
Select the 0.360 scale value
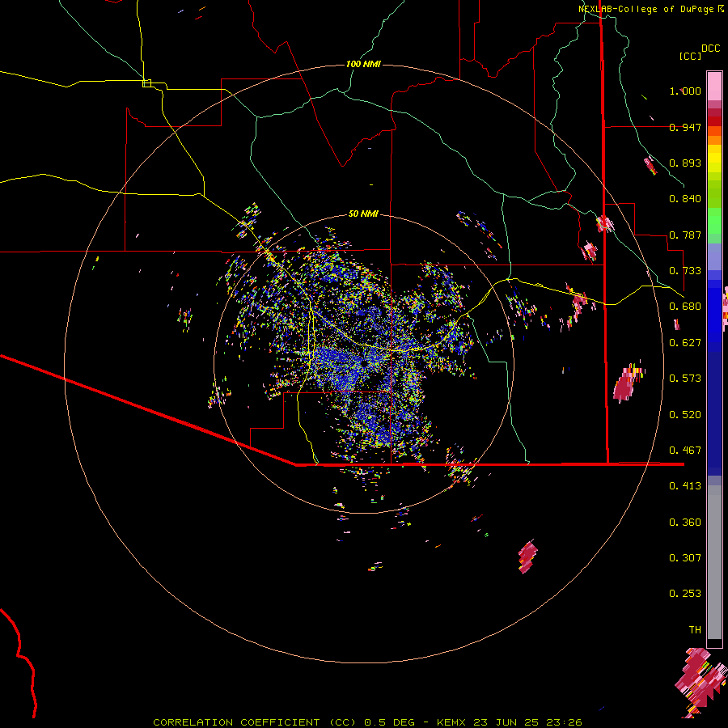685,523
